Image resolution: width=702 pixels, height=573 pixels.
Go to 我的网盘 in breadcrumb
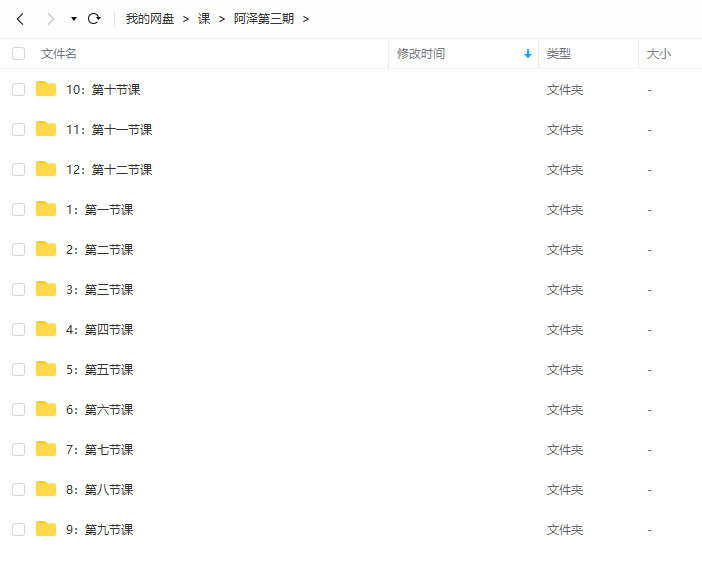pyautogui.click(x=150, y=19)
